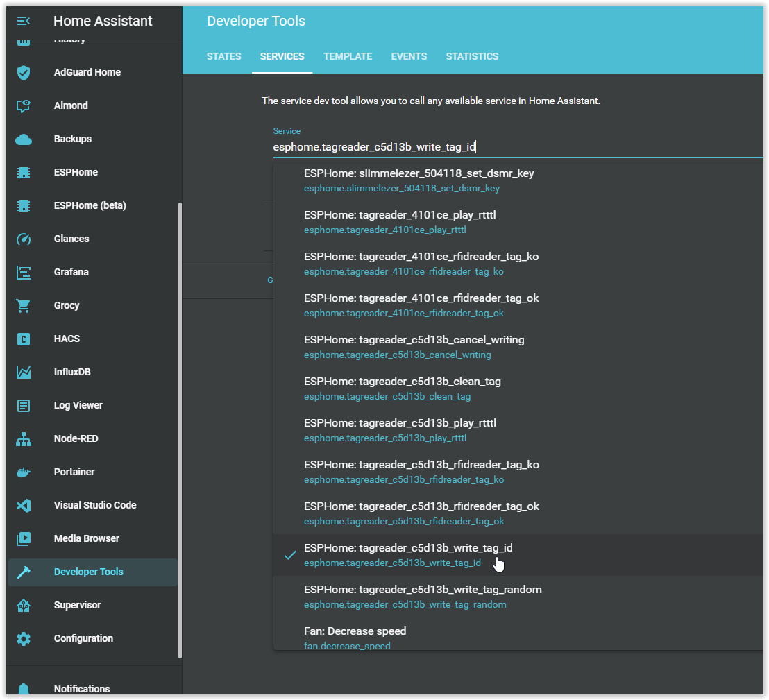Open the Glances gauge icon
769x700 pixels.
[23, 239]
